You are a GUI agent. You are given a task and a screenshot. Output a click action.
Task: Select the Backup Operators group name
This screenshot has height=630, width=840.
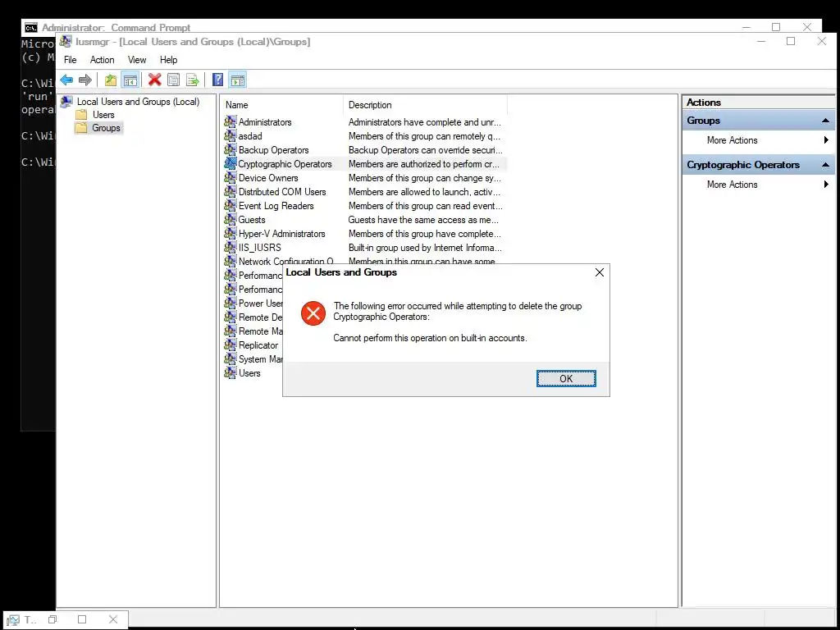(x=273, y=150)
